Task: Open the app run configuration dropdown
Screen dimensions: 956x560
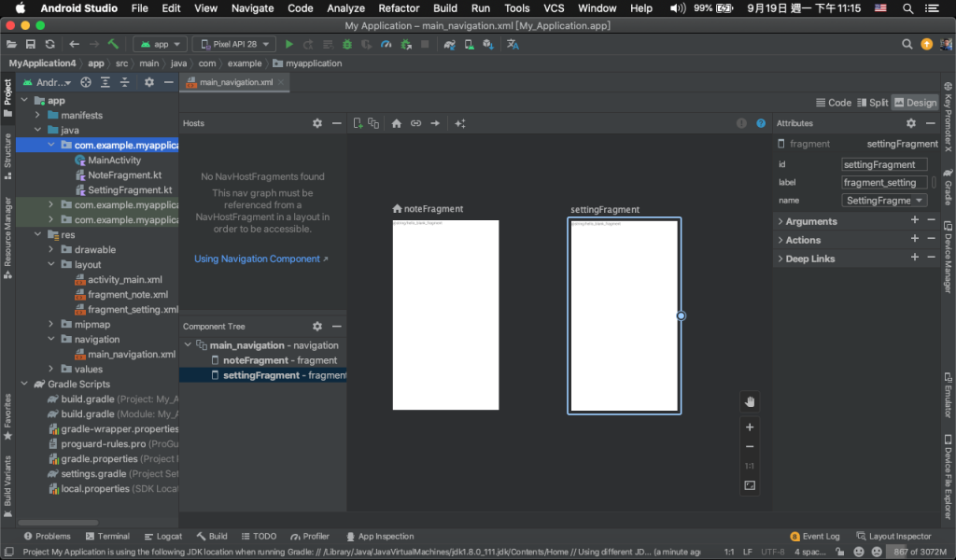Action: [x=161, y=44]
